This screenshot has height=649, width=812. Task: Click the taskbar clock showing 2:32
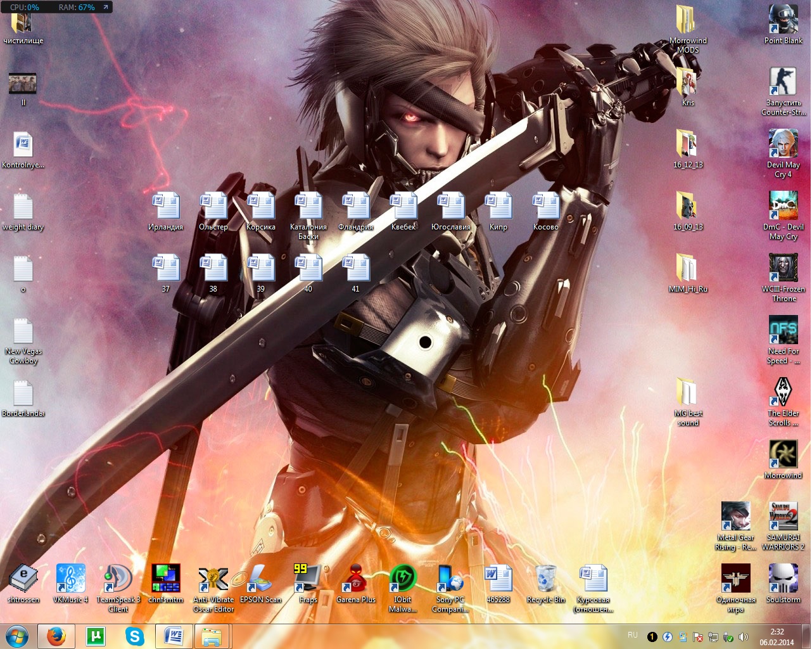tap(777, 636)
